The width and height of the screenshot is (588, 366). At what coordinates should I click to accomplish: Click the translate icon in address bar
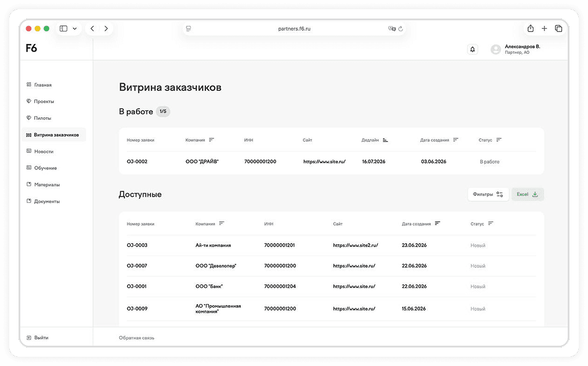click(x=392, y=28)
